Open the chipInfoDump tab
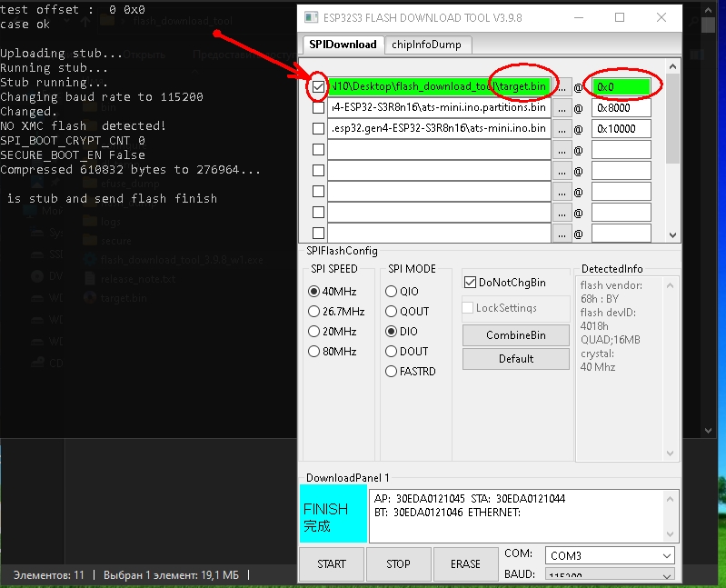The image size is (726, 588). point(426,45)
